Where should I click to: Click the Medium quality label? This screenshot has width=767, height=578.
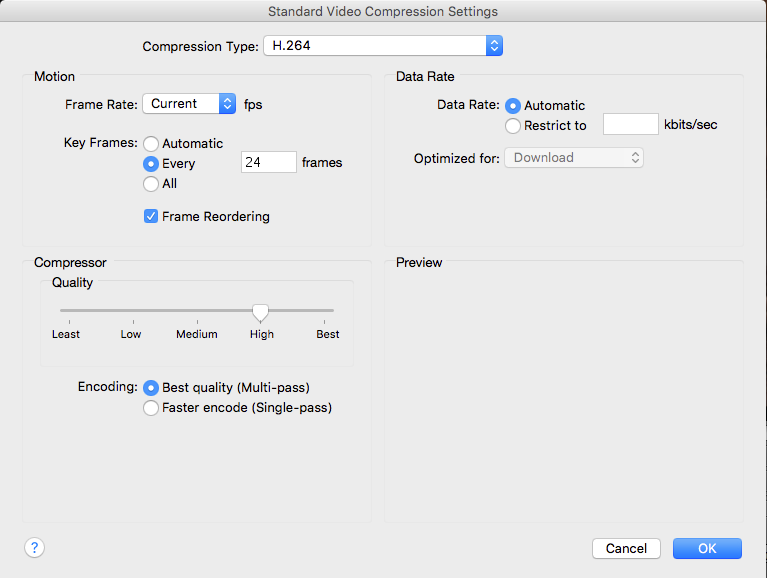(x=197, y=334)
